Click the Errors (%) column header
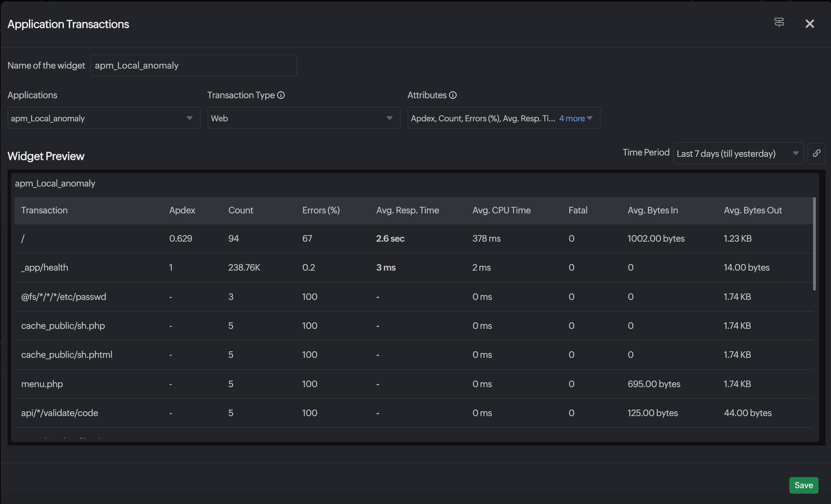 (321, 210)
